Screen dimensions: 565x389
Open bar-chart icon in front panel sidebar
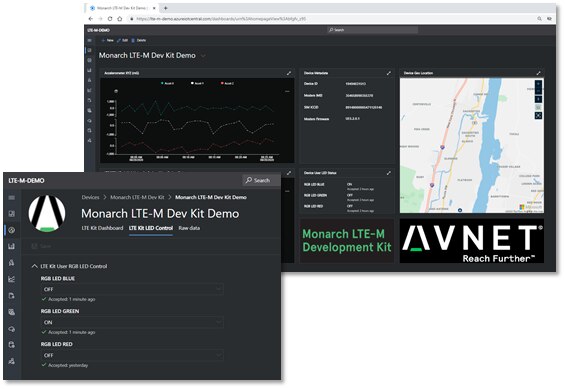click(x=12, y=246)
